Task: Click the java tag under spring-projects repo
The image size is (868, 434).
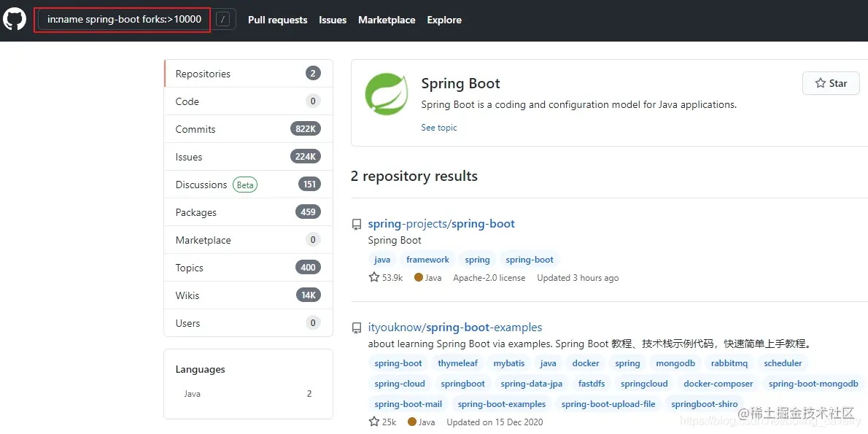Action: pos(382,260)
